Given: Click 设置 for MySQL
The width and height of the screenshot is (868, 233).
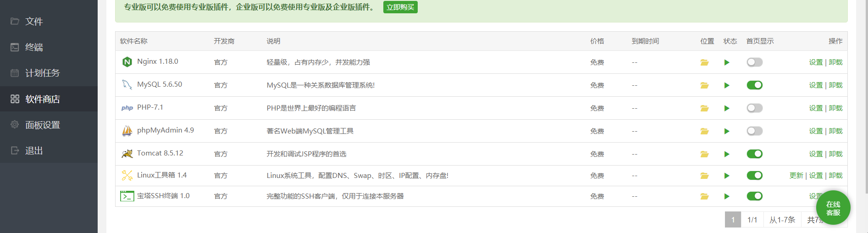Looking at the screenshot, I should pyautogui.click(x=816, y=85).
